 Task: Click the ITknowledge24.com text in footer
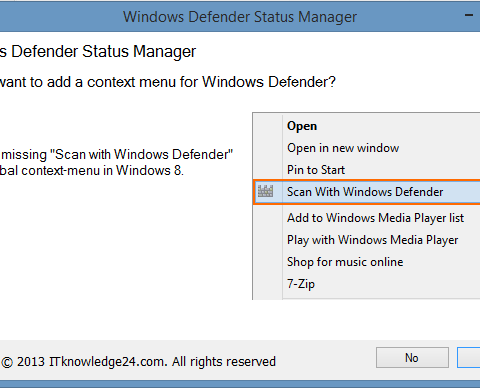108,362
